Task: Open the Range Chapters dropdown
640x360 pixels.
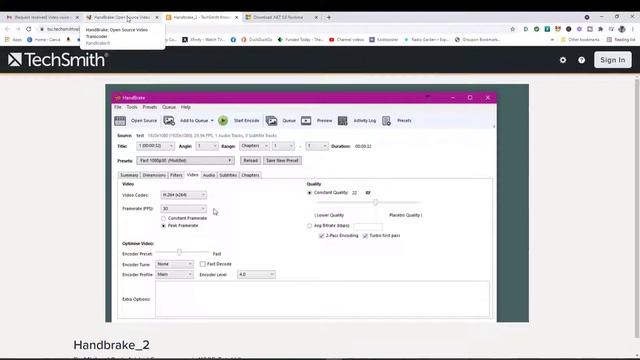Action: [254, 146]
